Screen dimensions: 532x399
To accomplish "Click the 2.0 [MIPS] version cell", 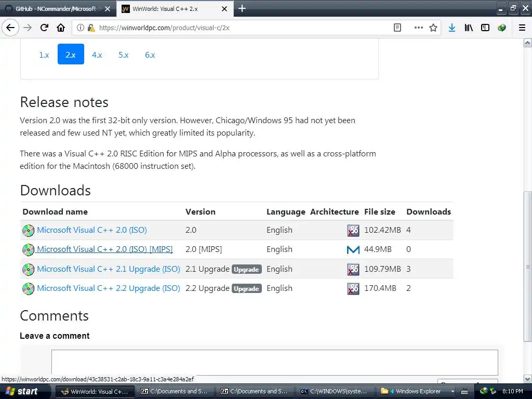I will [204, 249].
